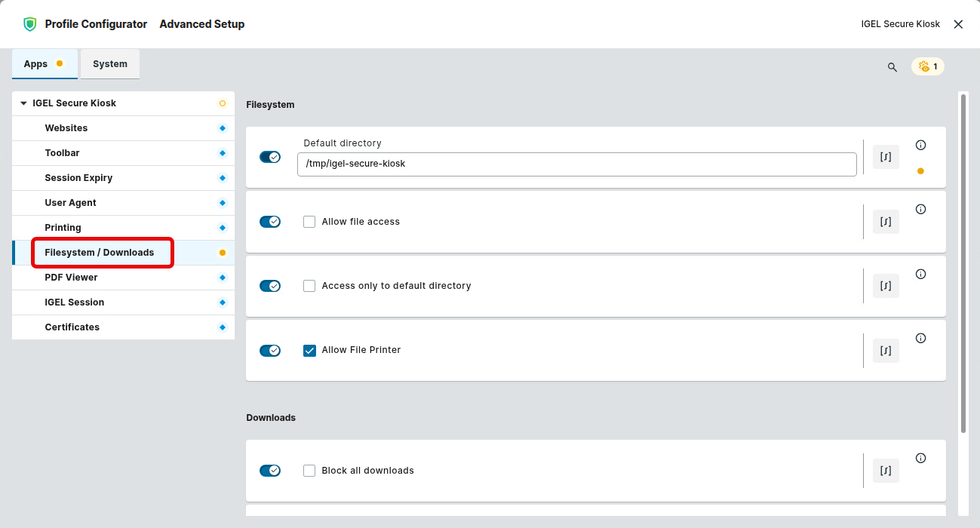Disable the toggle for Default directory
The width and height of the screenshot is (980, 528).
click(270, 157)
